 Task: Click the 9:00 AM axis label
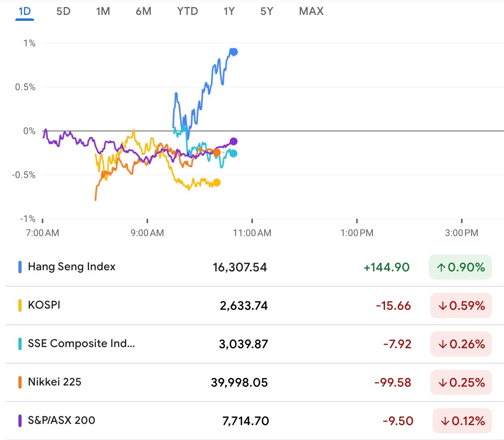pos(147,233)
